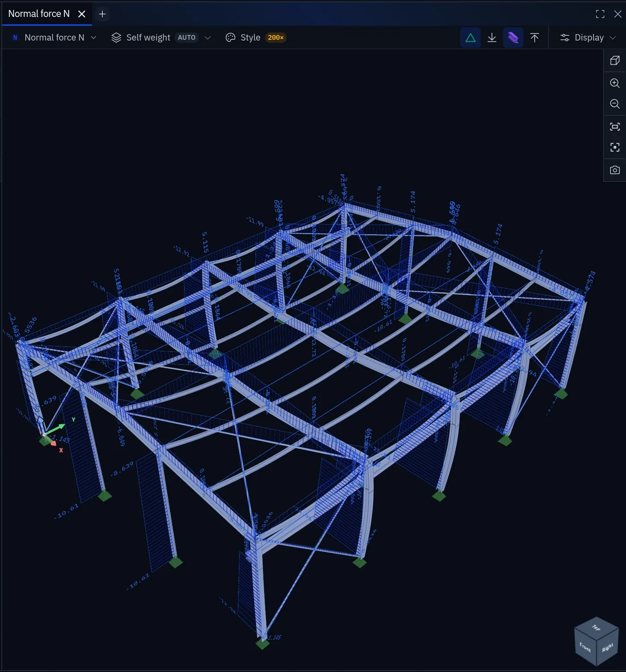Toggle the green triangle supports display
The height and width of the screenshot is (672, 626).
coord(470,38)
